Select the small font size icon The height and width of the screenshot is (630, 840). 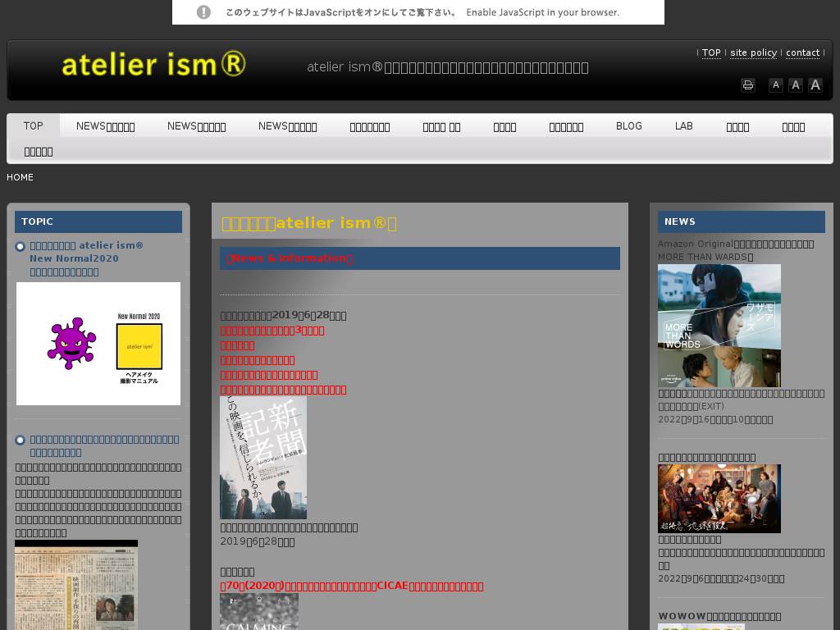(775, 85)
